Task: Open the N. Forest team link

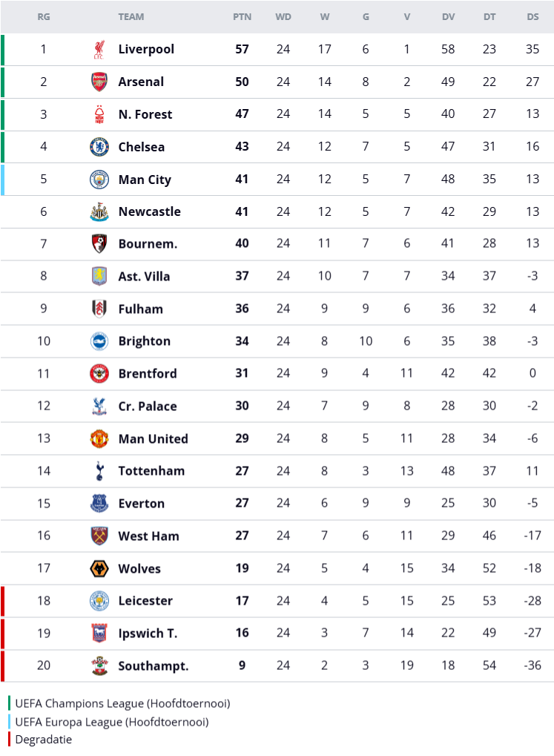Action: (145, 114)
